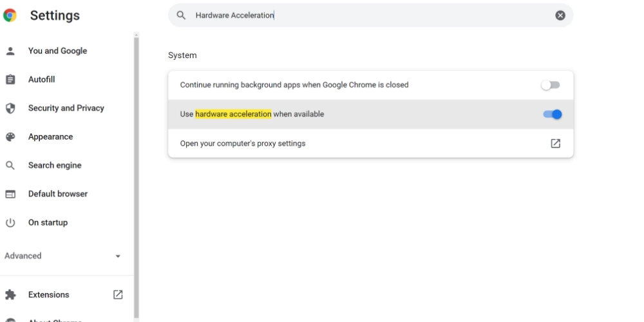The image size is (644, 322).
Task: Clear the settings search field with X icon
Action: (560, 15)
